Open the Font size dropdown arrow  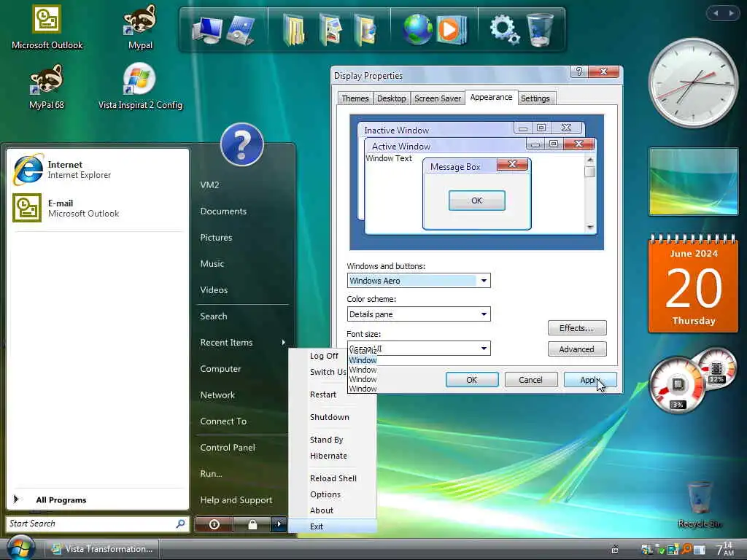click(x=484, y=349)
